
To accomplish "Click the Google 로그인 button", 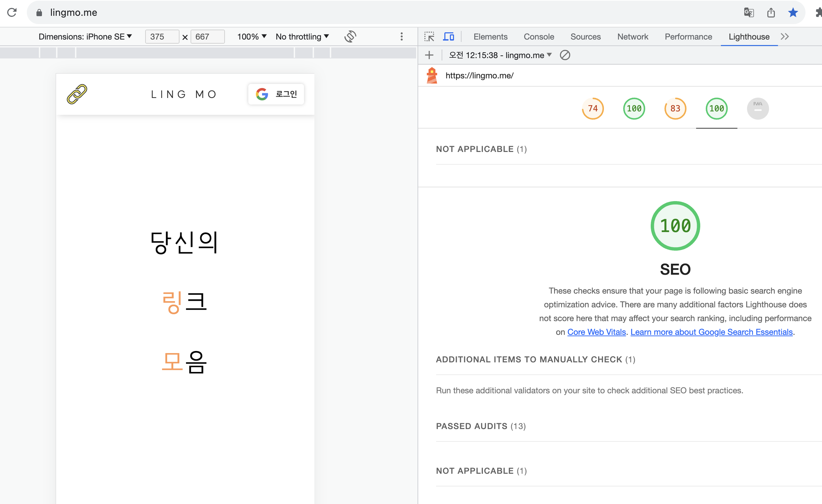I will click(x=276, y=94).
